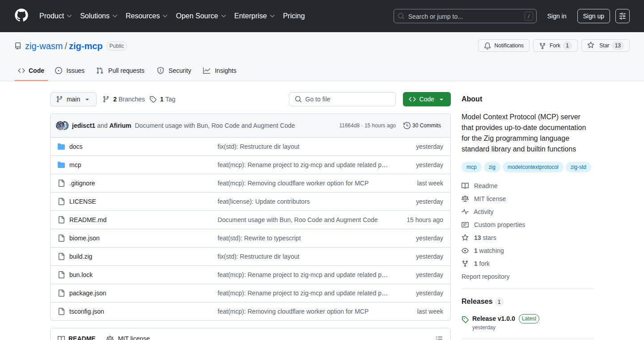This screenshot has height=340, width=644.
Task: View the 1 watching list
Action: click(483, 251)
